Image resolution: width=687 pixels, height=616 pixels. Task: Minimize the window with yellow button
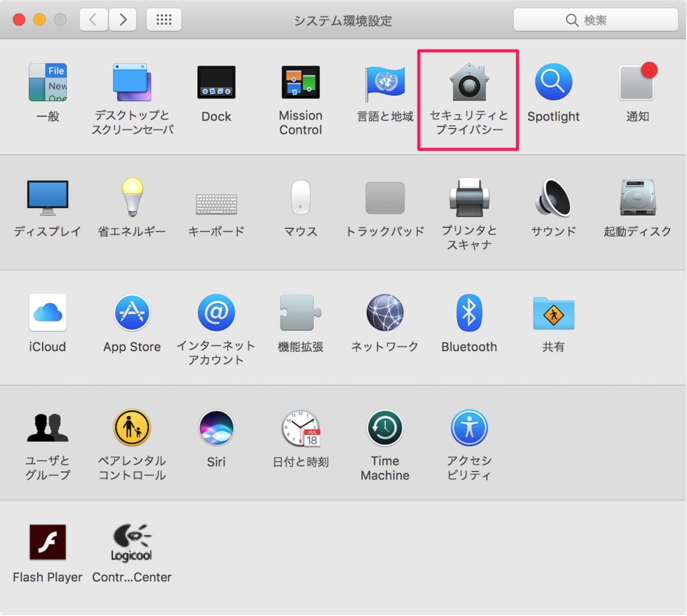pyautogui.click(x=40, y=19)
